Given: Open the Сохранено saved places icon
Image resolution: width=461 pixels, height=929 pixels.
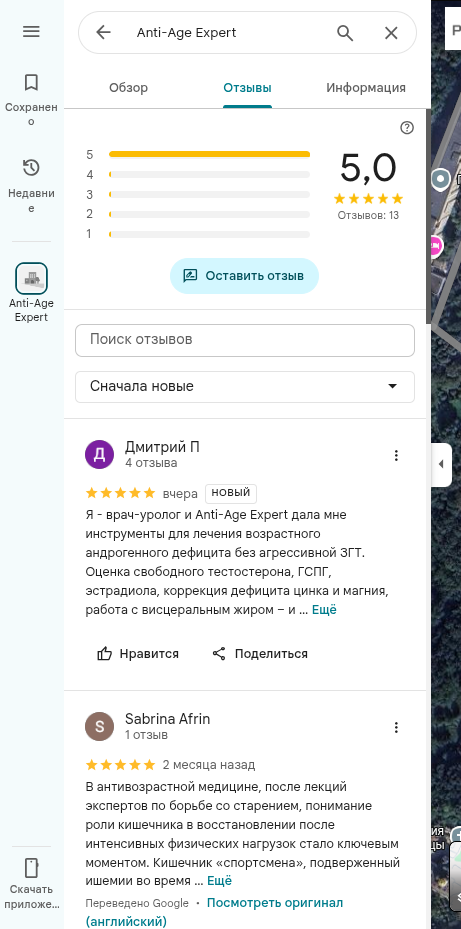Looking at the screenshot, I should click(x=31, y=83).
